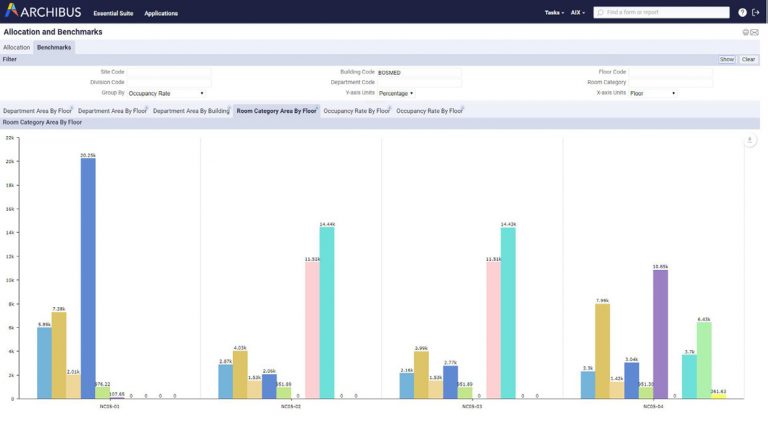
Task: Open the Essential Suite menu
Action: (x=112, y=13)
